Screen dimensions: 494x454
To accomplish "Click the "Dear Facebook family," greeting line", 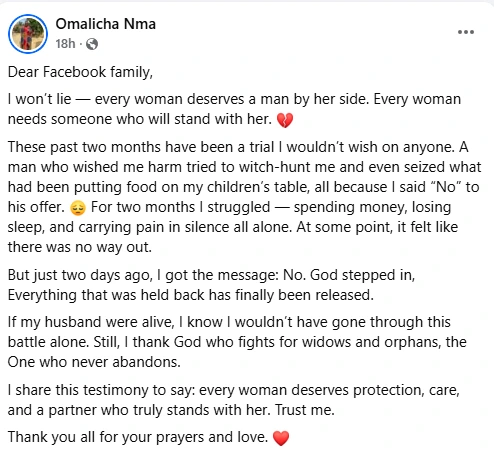I will coord(80,72).
